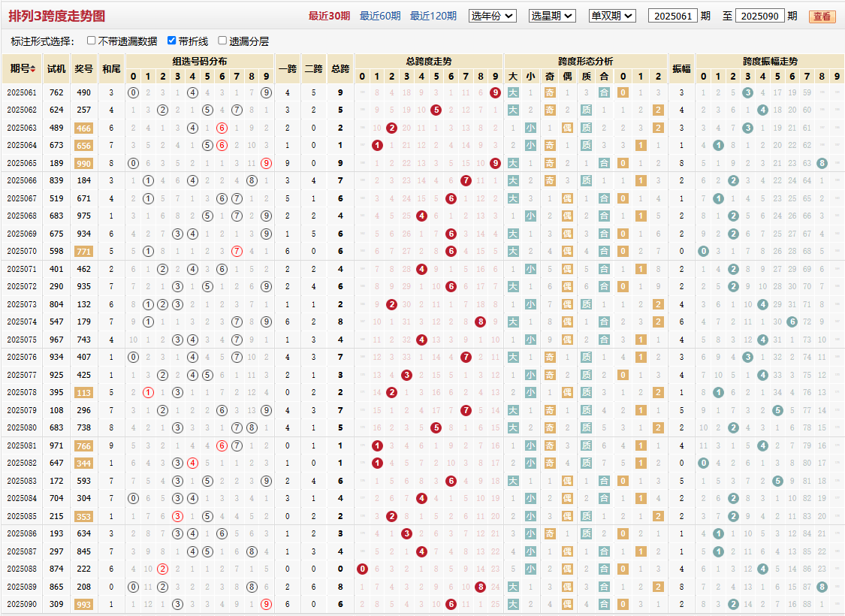Image resolution: width=845 pixels, height=616 pixels.
Task: Click highlighted prize number 113
Action: point(83,393)
